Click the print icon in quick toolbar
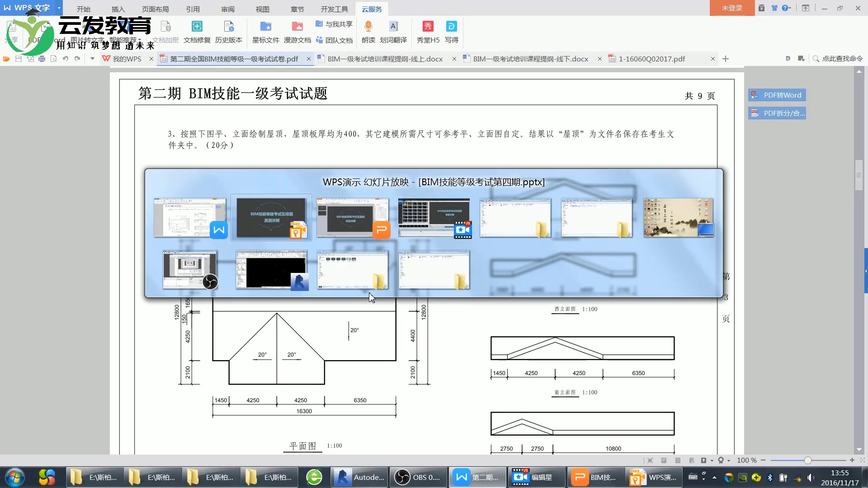Viewport: 868px width, 488px height. 42,59
